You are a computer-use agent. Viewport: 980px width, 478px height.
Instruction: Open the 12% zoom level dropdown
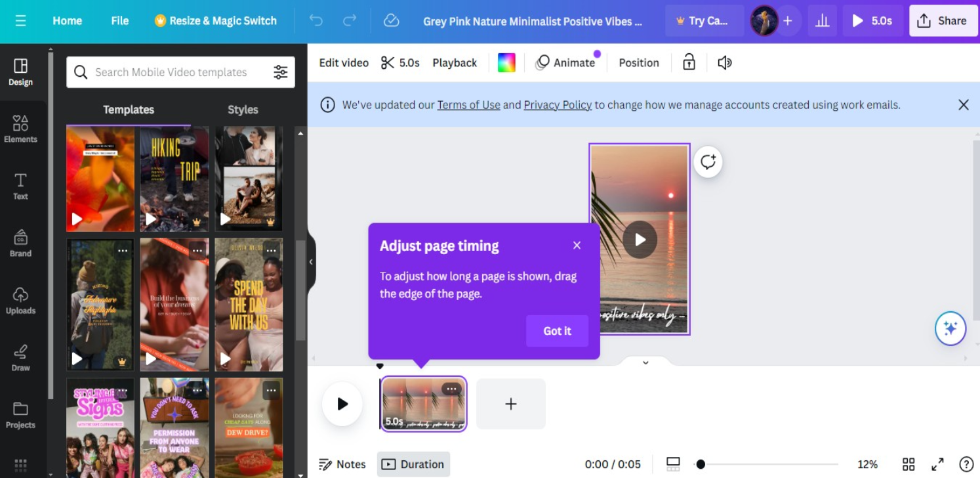[x=868, y=464]
